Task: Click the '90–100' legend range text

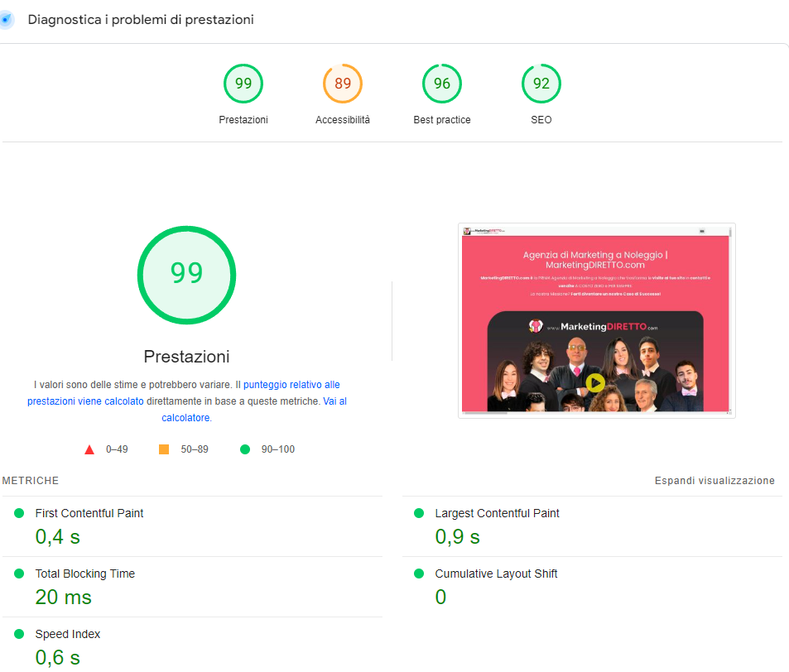Action: point(278,449)
